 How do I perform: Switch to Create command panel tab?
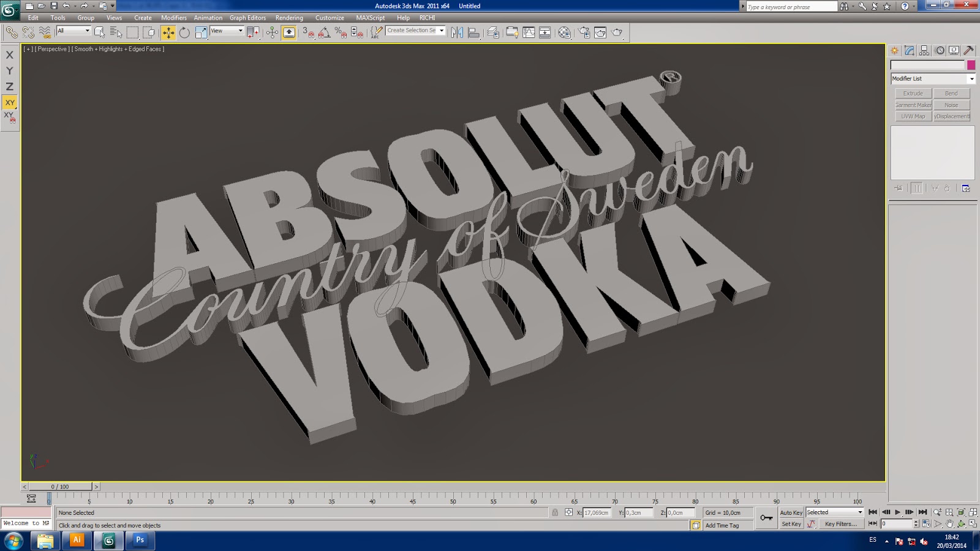[895, 51]
